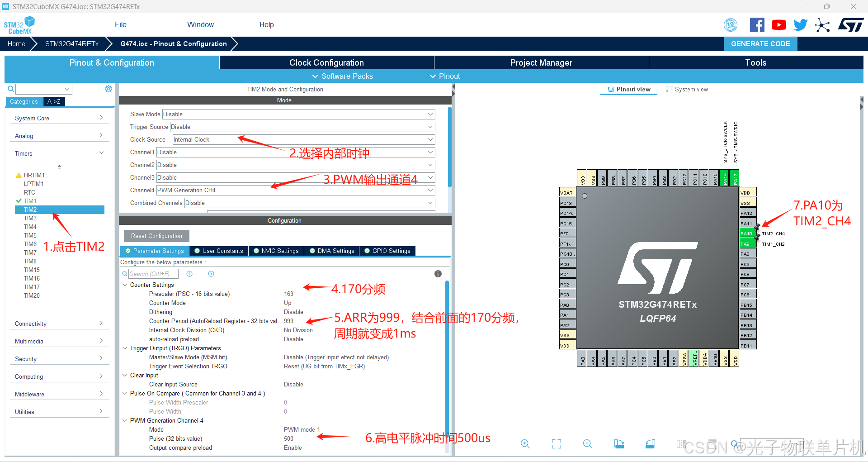Switch to System view

point(687,89)
